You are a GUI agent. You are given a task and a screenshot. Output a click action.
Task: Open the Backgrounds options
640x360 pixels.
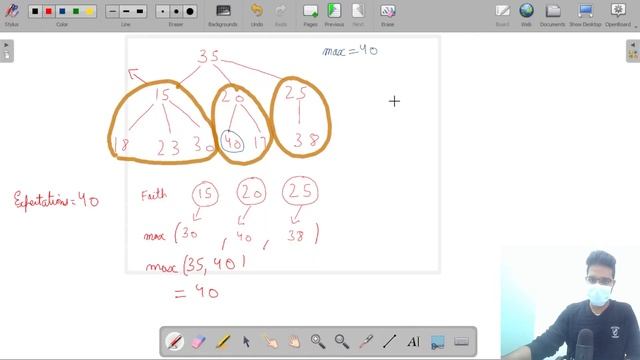[223, 15]
